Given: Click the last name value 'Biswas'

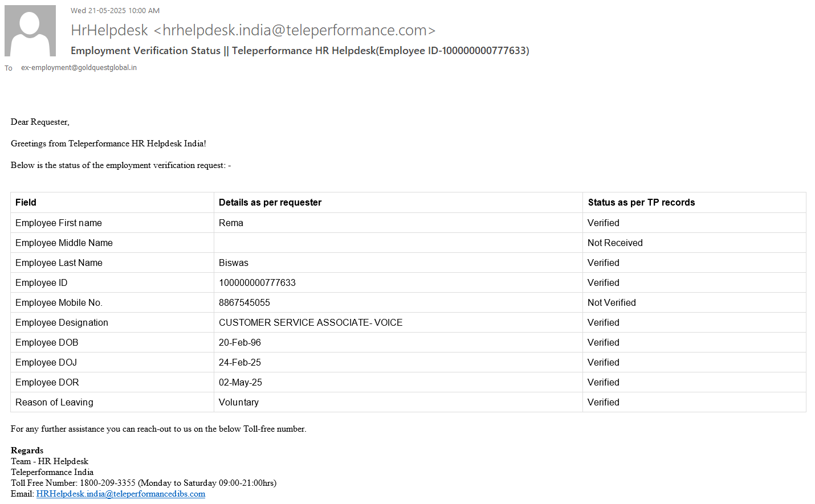Looking at the screenshot, I should [x=234, y=263].
